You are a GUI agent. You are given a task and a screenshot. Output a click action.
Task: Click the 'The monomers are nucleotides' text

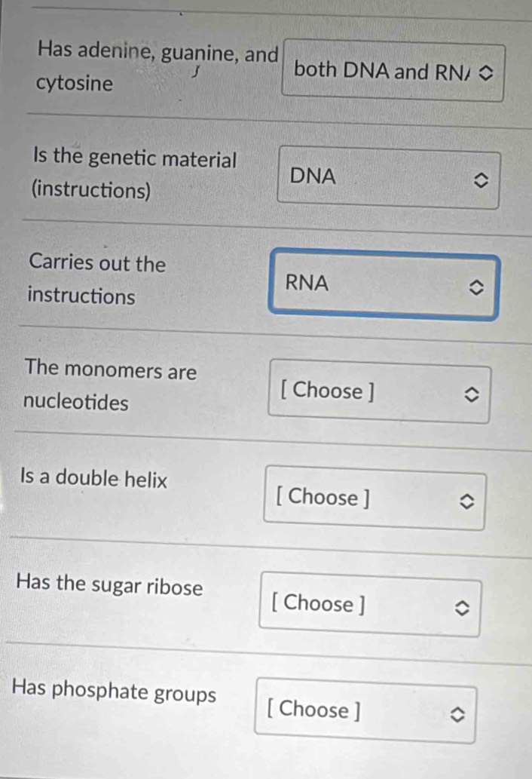[x=108, y=385]
